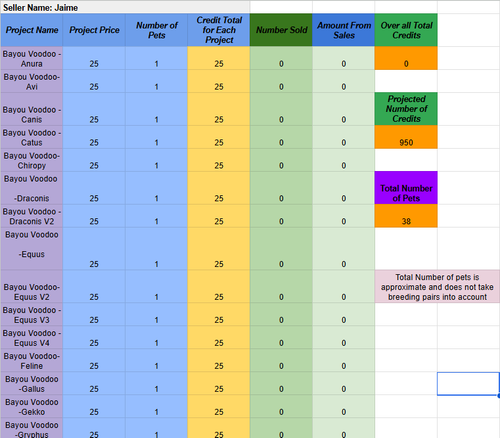500x438 pixels.
Task: Click Credit Total cell in Canis row
Action: (219, 109)
